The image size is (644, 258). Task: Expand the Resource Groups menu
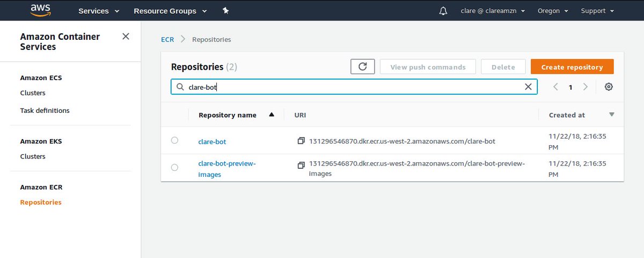170,11
